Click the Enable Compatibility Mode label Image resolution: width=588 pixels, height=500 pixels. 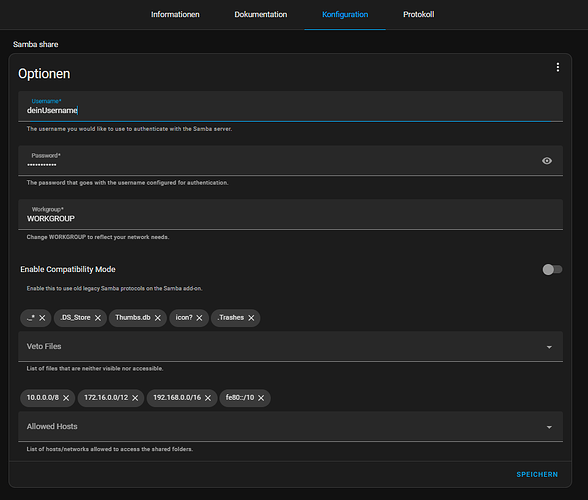coord(68,269)
